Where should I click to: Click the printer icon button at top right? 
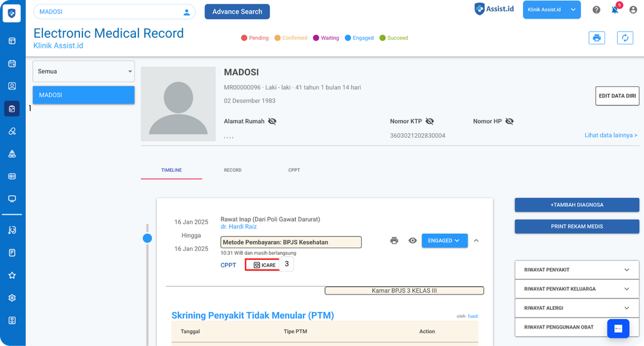pos(597,38)
